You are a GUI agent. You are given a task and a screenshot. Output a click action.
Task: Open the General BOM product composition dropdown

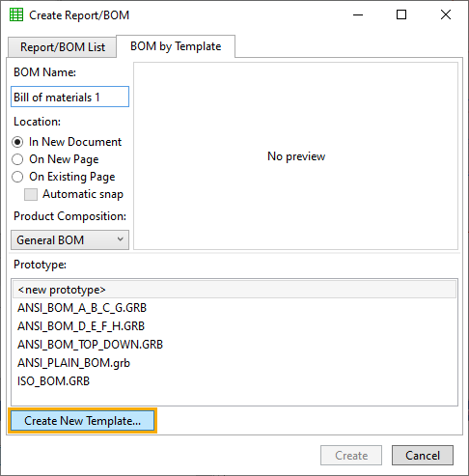(x=69, y=239)
